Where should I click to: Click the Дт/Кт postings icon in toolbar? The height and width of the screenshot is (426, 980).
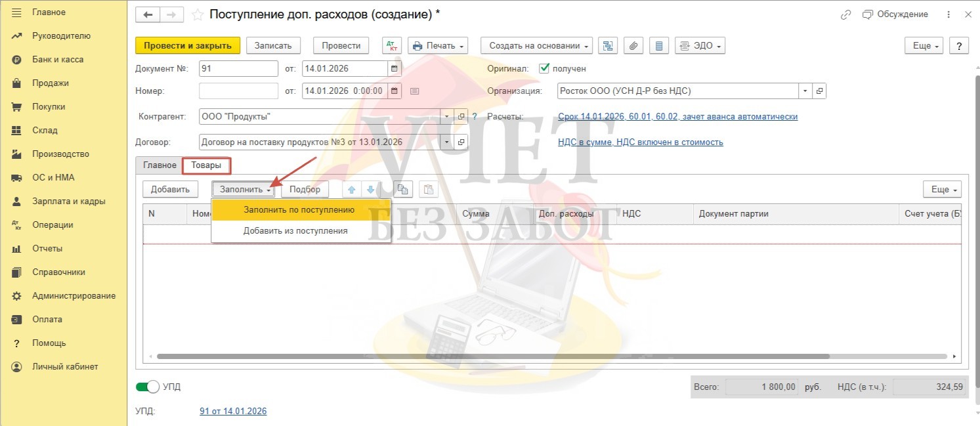(393, 46)
